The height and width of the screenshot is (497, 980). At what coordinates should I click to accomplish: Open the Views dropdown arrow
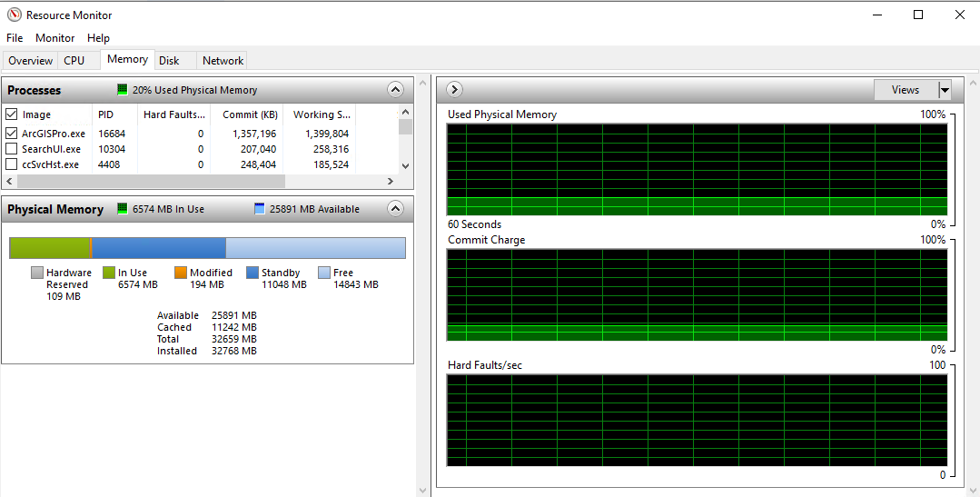945,90
